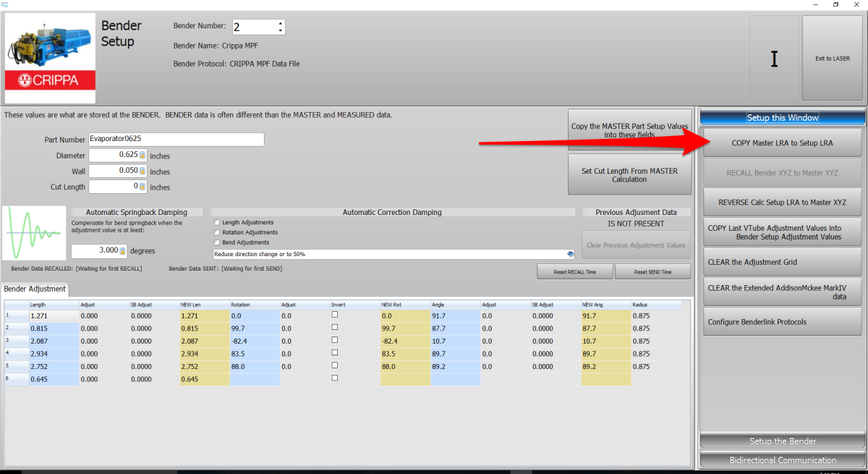
Task: Enable Length Adjustments checkbox
Action: click(x=217, y=222)
